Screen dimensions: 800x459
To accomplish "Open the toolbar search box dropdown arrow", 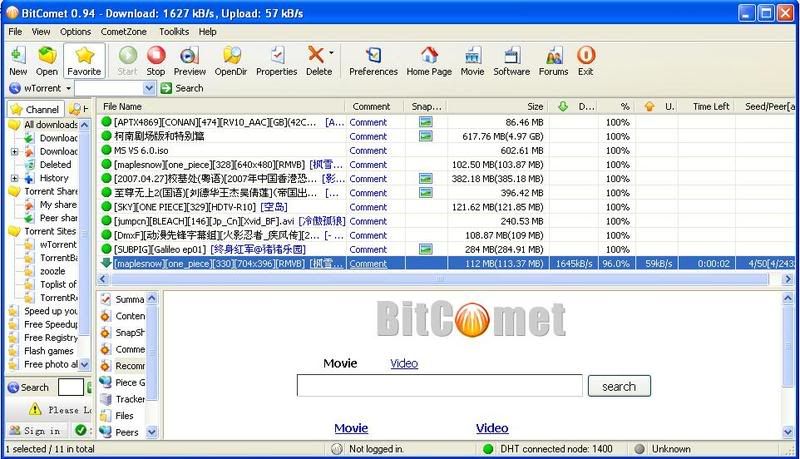I will coord(149,88).
